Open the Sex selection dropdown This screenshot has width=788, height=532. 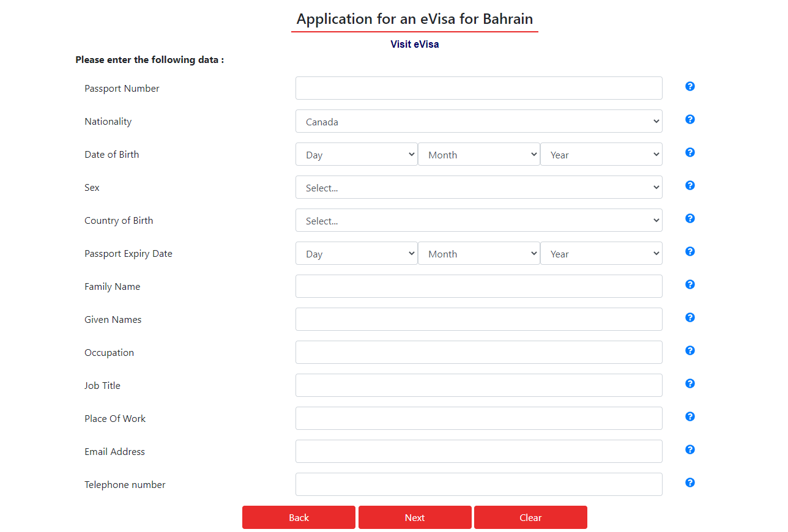[x=479, y=187]
